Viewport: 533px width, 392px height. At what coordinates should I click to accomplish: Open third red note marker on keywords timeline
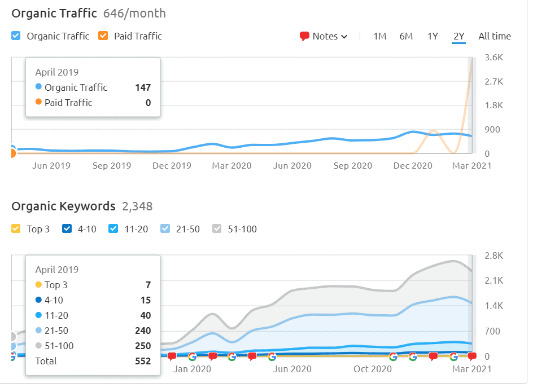(x=252, y=356)
